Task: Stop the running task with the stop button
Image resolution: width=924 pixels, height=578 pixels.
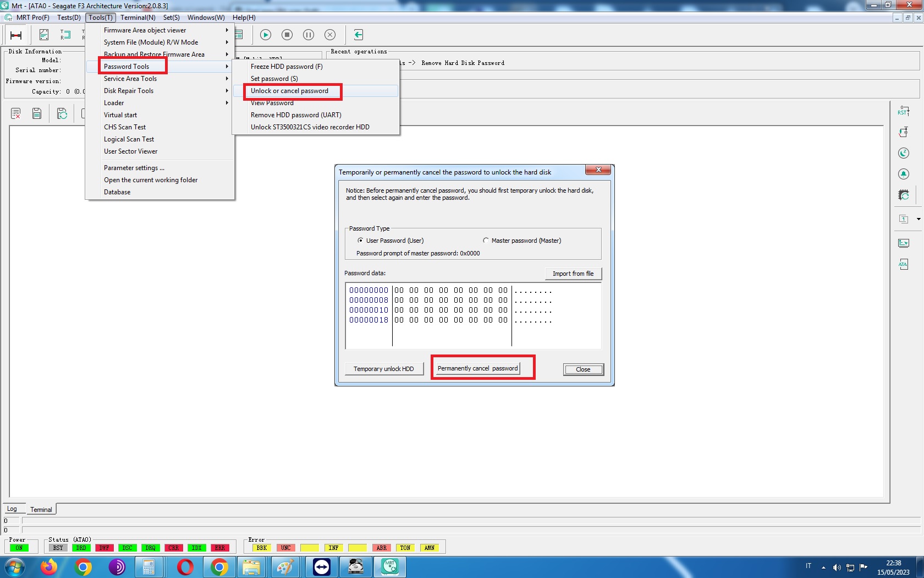Action: [287, 35]
